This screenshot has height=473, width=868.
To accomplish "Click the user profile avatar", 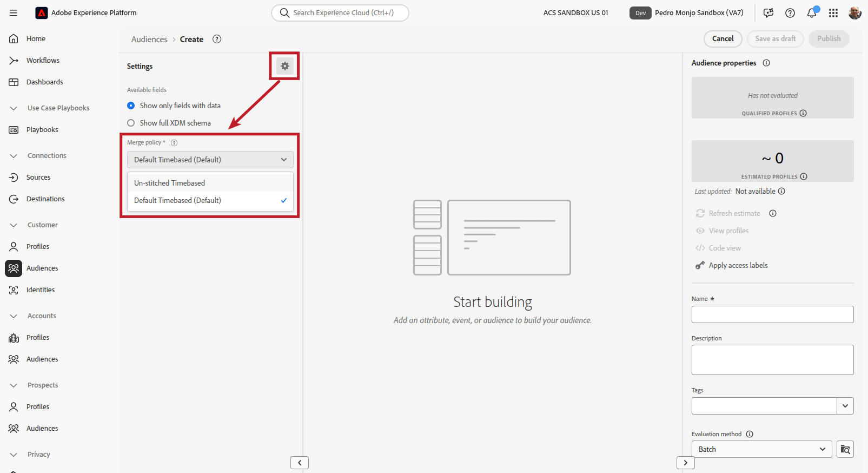I will 854,13.
